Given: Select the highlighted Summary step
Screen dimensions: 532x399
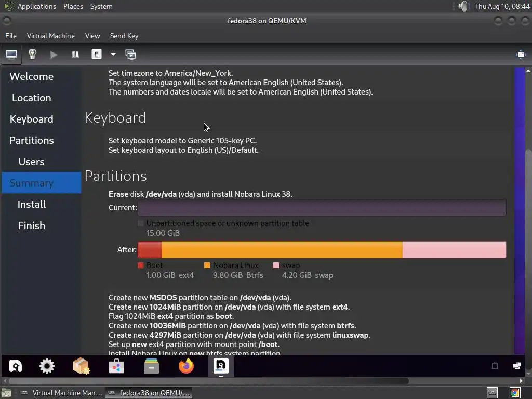Looking at the screenshot, I should (x=42, y=183).
